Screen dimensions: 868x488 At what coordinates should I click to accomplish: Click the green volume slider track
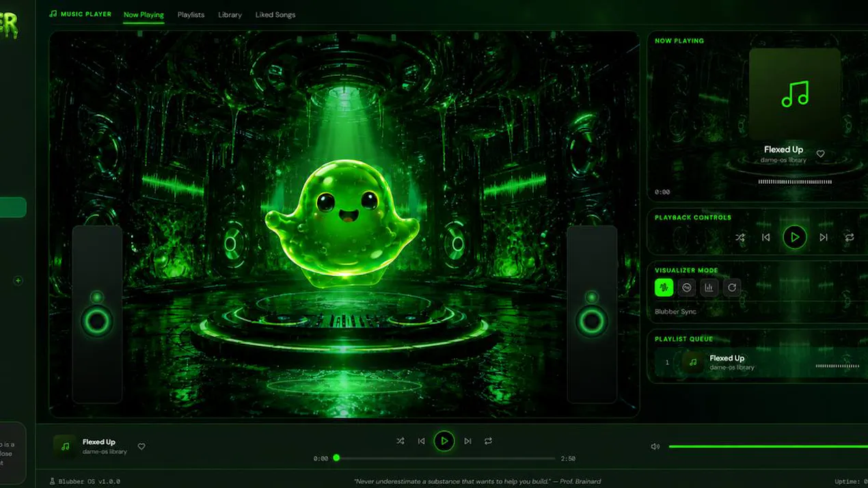click(x=768, y=446)
